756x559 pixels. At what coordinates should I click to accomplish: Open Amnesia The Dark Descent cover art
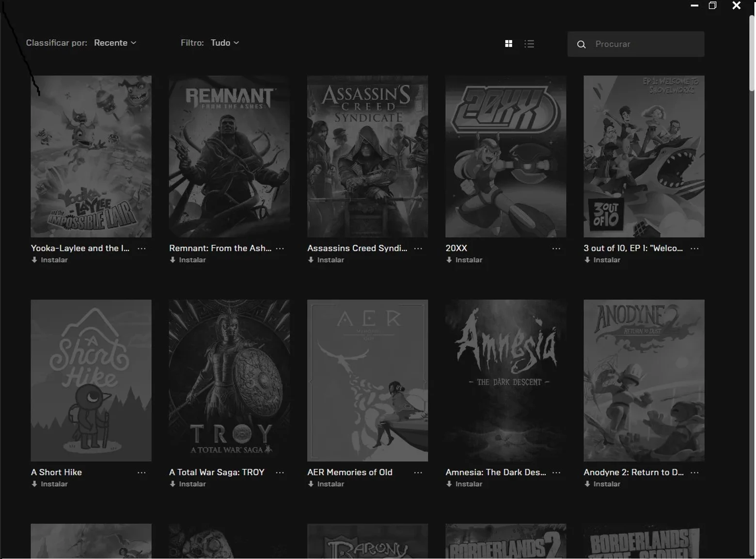coord(506,381)
